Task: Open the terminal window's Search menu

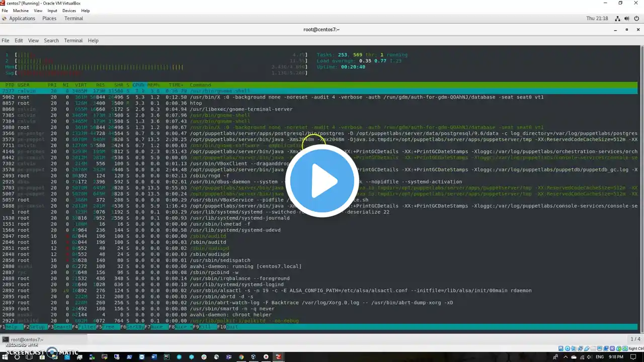Action: [51, 41]
